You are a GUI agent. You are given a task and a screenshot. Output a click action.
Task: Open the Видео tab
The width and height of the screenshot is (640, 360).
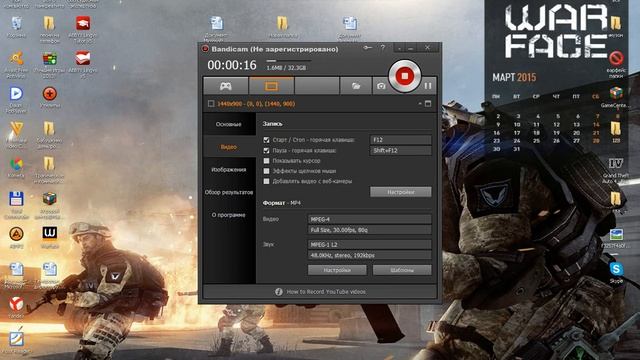[229, 147]
